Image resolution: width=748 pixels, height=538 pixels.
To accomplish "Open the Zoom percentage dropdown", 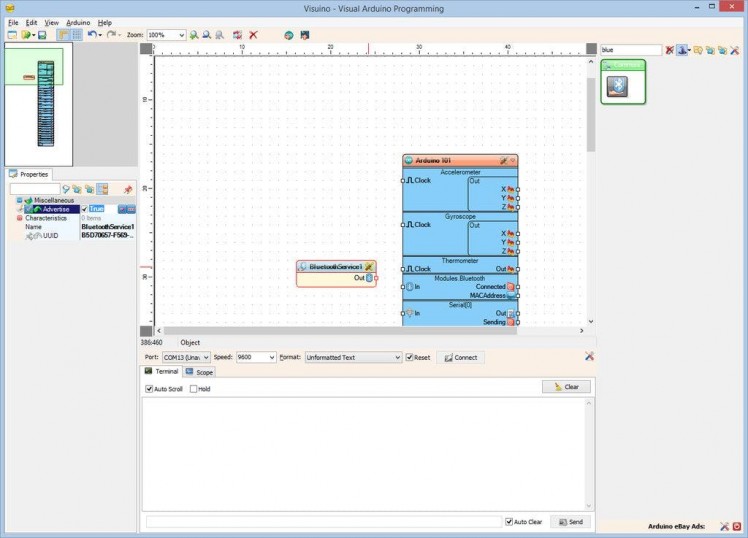I will [x=181, y=35].
